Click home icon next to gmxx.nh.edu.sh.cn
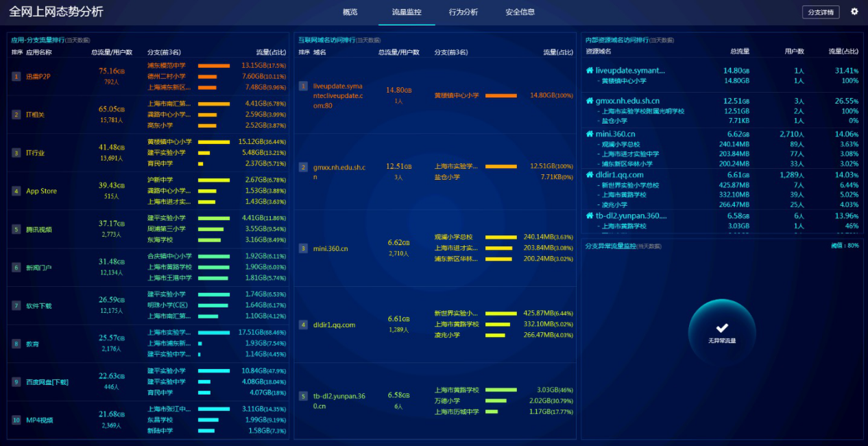Image resolution: width=868 pixels, height=446 pixels. [589, 101]
